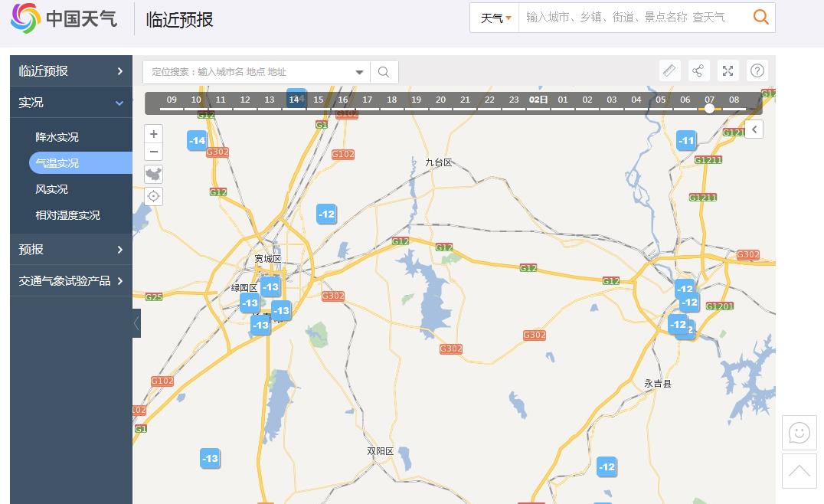The width and height of the screenshot is (824, 504).
Task: Select hour 23 on the timeline
Action: tap(514, 100)
